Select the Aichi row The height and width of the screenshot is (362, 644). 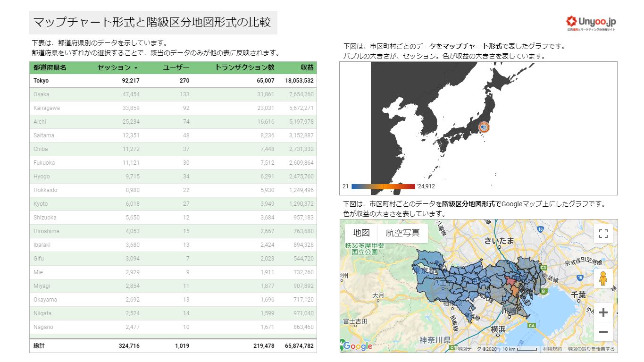tap(173, 122)
